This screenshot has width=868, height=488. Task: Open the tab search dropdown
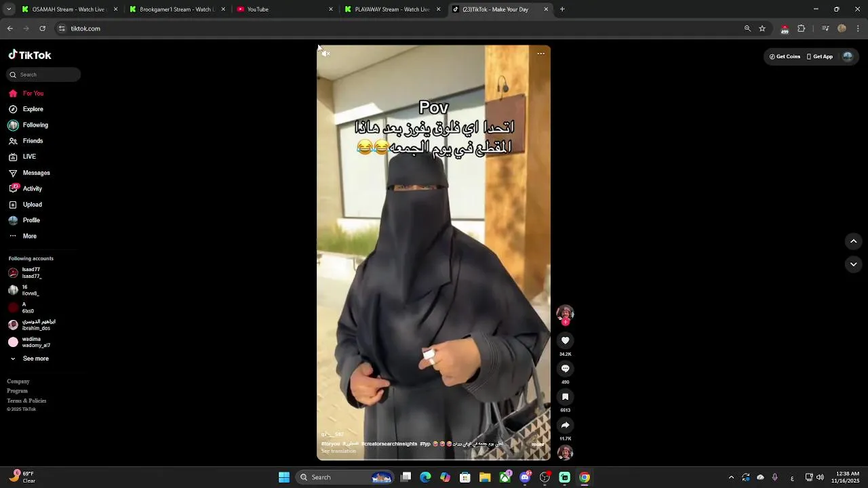point(8,9)
